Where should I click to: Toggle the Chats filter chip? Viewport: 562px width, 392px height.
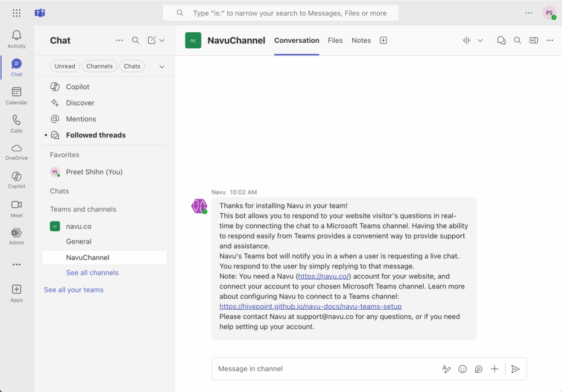[132, 66]
